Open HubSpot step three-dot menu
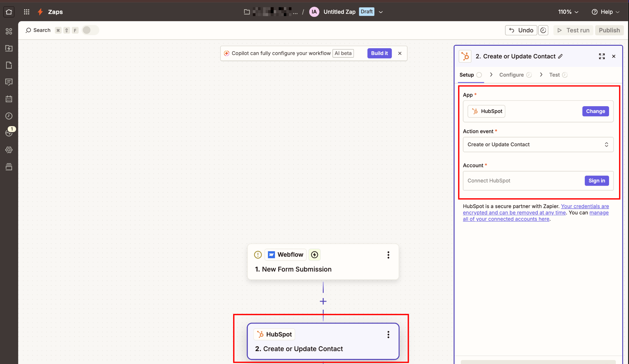The image size is (629, 364). click(388, 335)
